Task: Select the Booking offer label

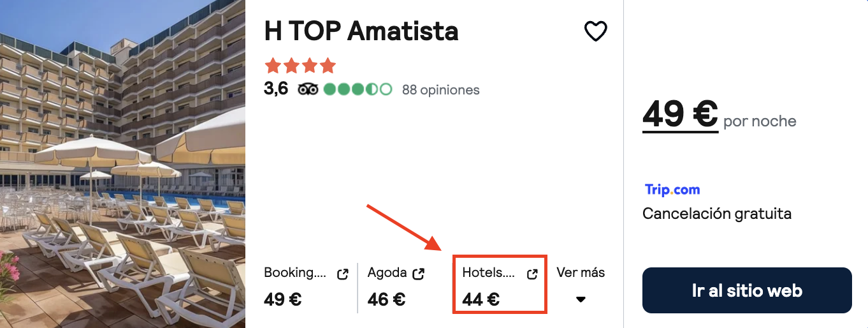Action: pyautogui.click(x=295, y=273)
